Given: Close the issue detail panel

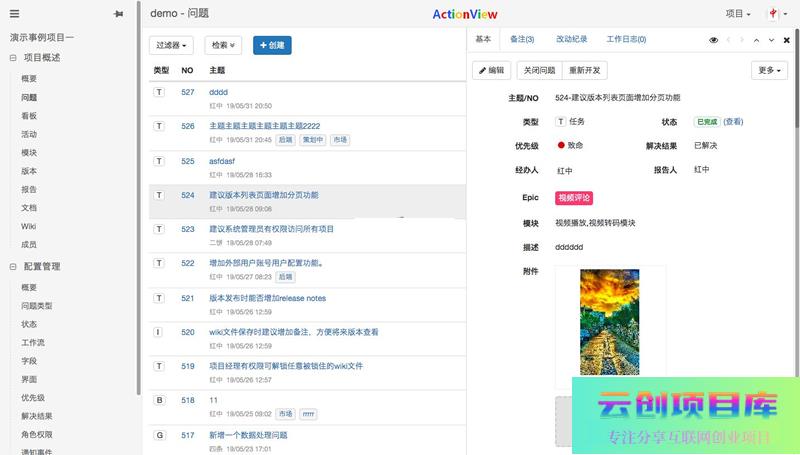Looking at the screenshot, I should (786, 40).
